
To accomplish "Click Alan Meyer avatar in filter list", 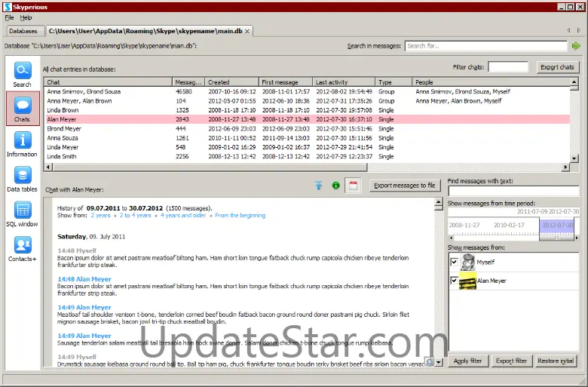I will [467, 281].
